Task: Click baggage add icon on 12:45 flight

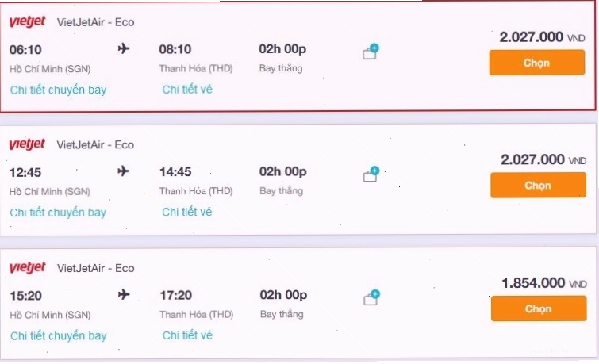Action: [371, 174]
